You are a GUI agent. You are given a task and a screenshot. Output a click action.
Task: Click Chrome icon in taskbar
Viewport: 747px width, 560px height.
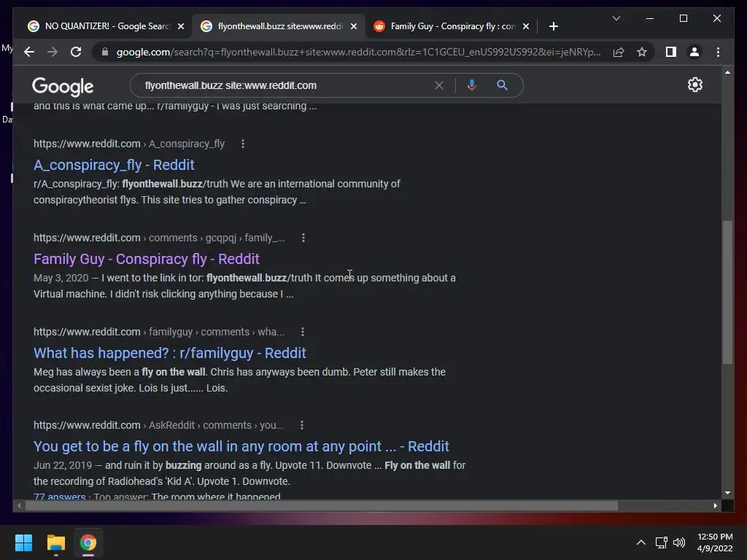[x=88, y=542]
